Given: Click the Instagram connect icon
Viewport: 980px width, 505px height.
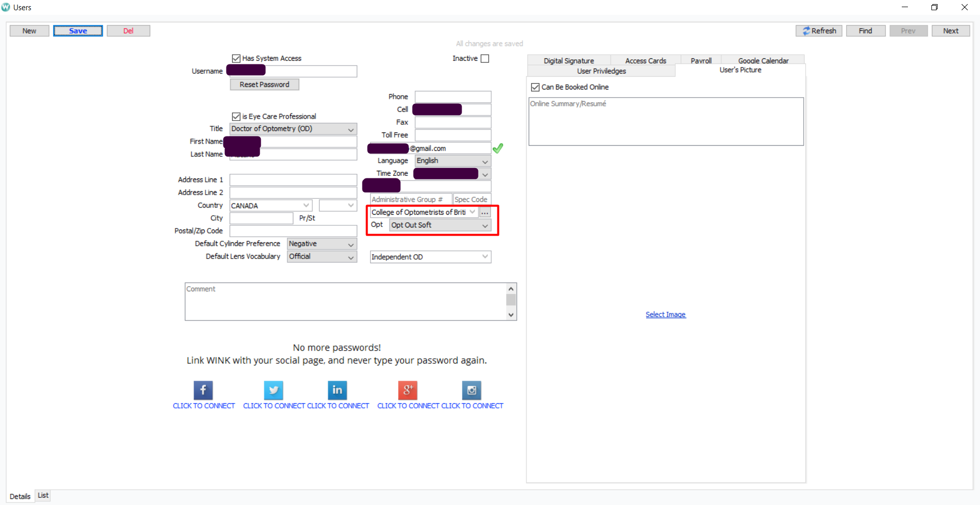Looking at the screenshot, I should [471, 391].
